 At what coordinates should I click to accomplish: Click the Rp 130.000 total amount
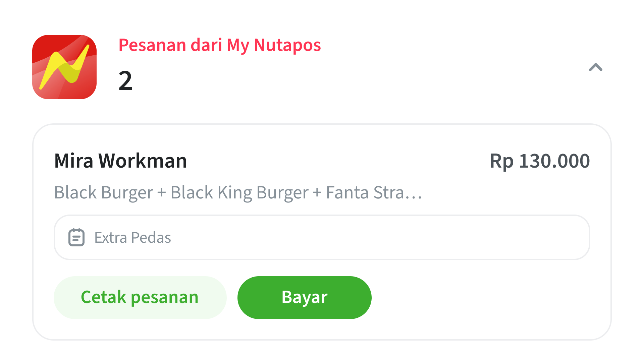point(540,161)
